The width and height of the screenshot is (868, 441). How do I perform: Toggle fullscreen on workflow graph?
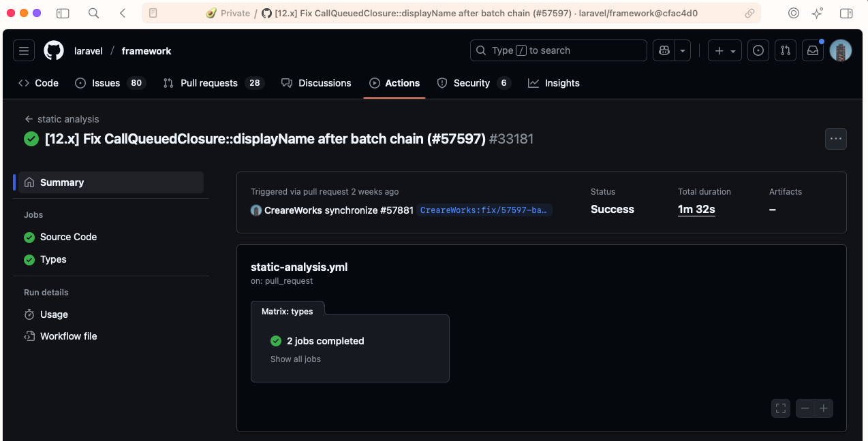[x=781, y=408]
